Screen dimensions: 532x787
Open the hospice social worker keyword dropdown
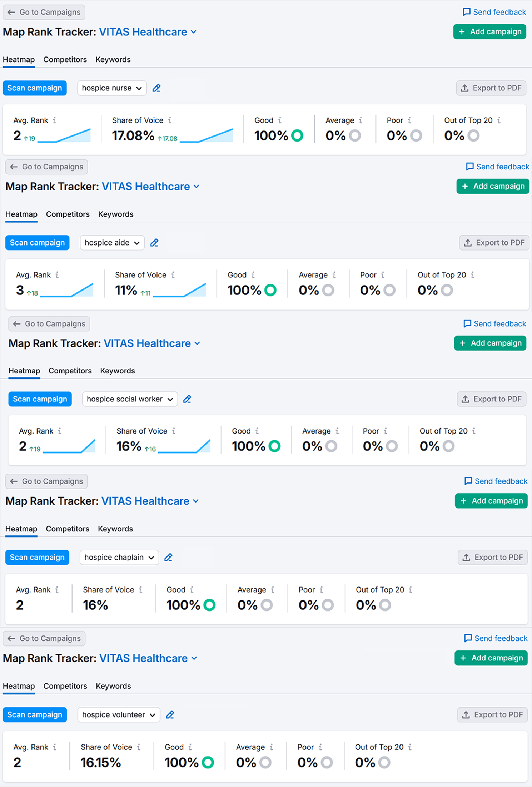point(130,399)
